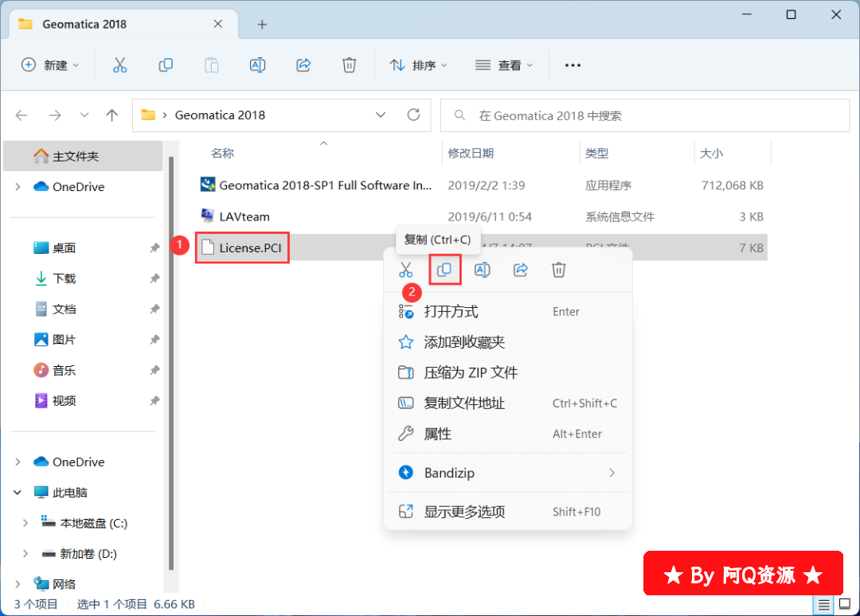Click the Copy icon in the top toolbar

click(x=166, y=65)
